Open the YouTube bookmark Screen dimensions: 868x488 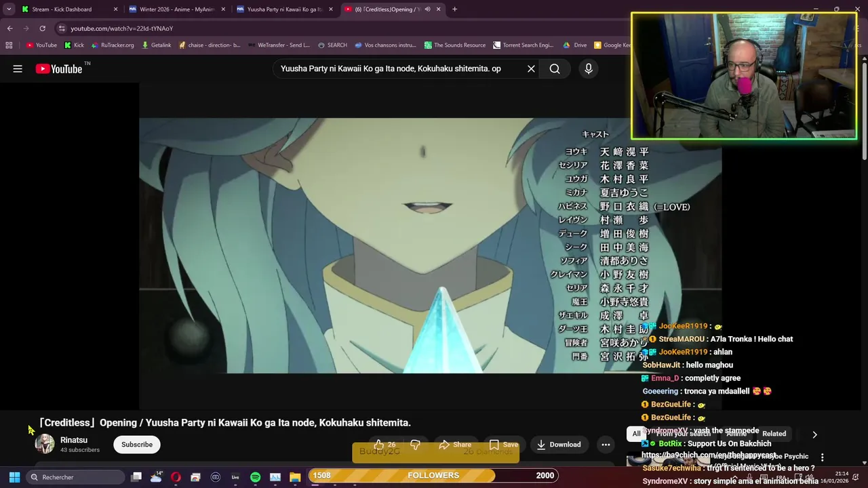pos(41,45)
